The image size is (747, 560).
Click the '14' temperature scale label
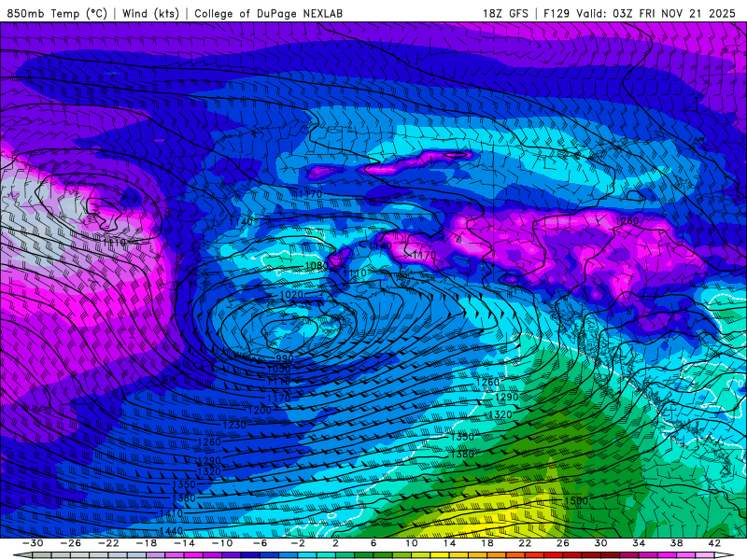tap(449, 543)
